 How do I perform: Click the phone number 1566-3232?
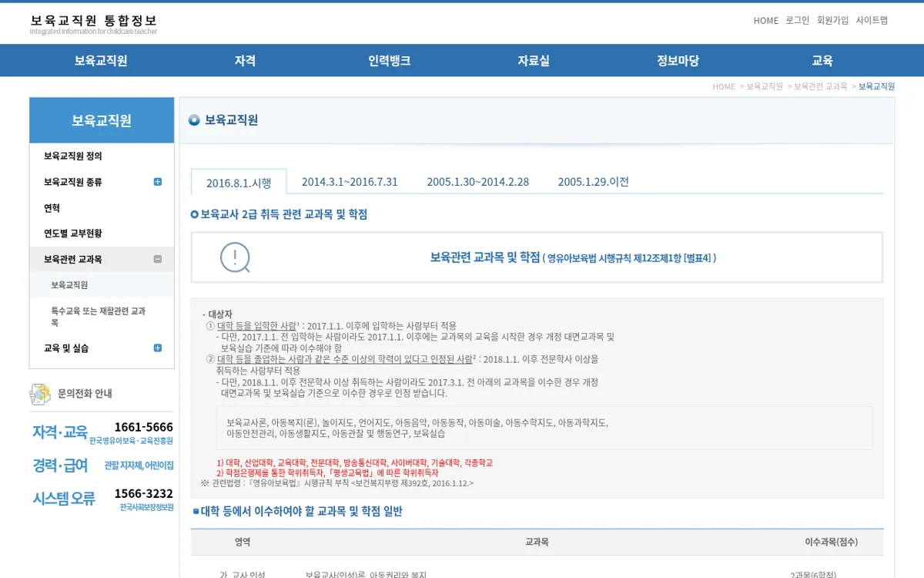(x=144, y=493)
